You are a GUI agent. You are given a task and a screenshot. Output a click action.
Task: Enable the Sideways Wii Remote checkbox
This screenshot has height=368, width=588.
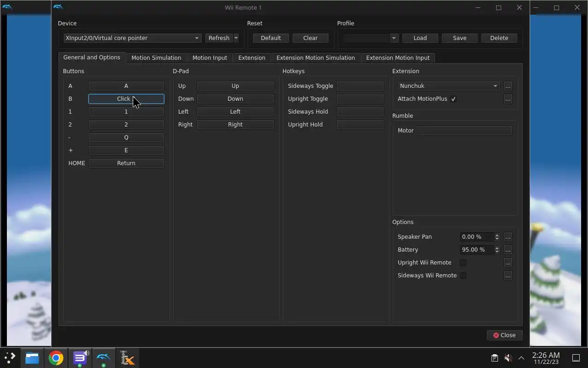[463, 276]
